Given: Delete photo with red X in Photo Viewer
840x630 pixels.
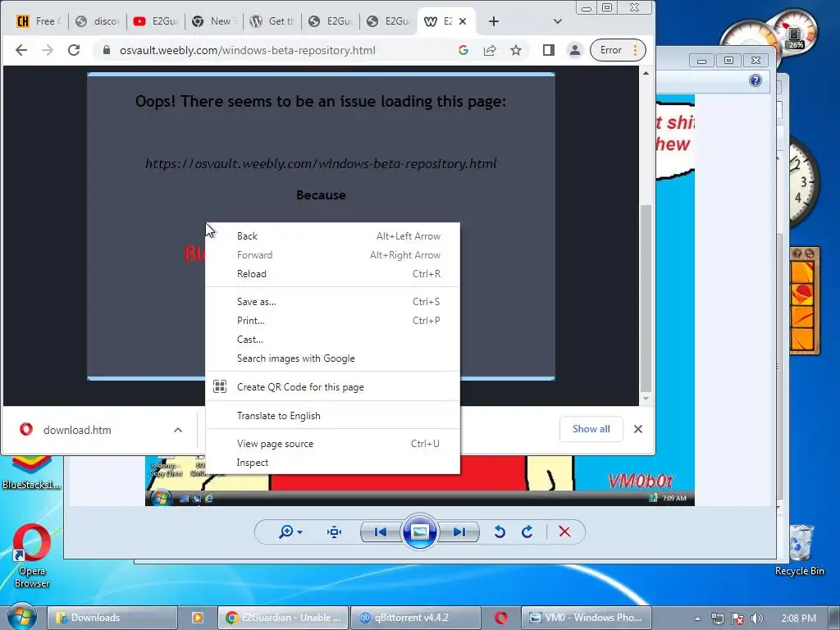Looking at the screenshot, I should (564, 532).
